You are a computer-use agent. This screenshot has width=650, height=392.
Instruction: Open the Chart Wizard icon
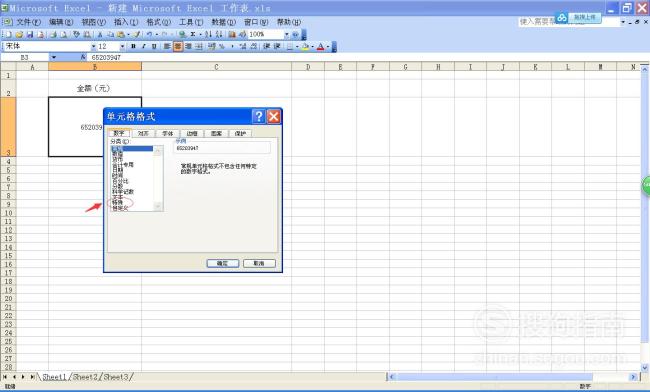click(x=232, y=34)
